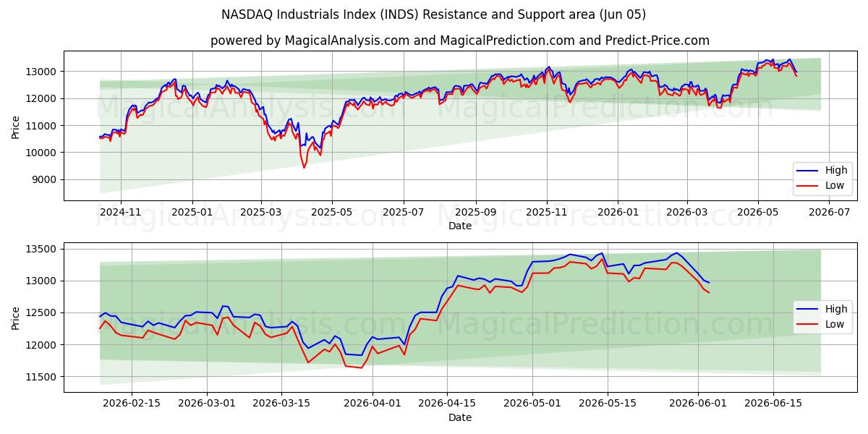Viewport: 868px width, 434px height.
Task: Click the '2026-02-15' date label on the bottom chart
Action: pos(132,404)
